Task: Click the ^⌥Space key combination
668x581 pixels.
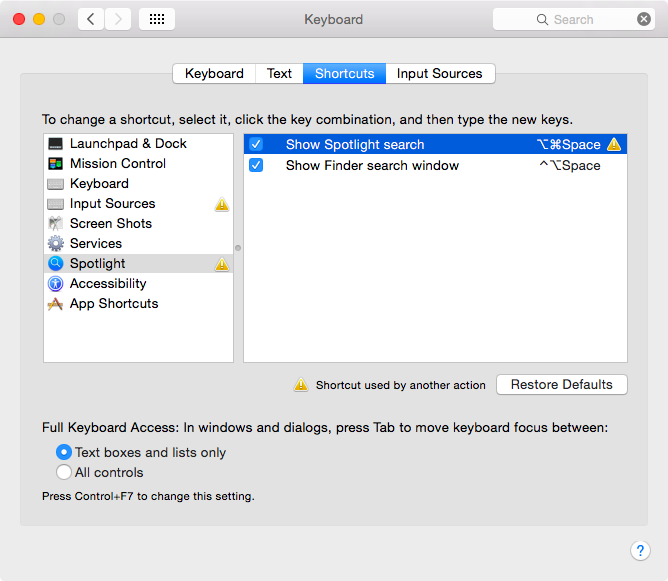Action: point(570,166)
